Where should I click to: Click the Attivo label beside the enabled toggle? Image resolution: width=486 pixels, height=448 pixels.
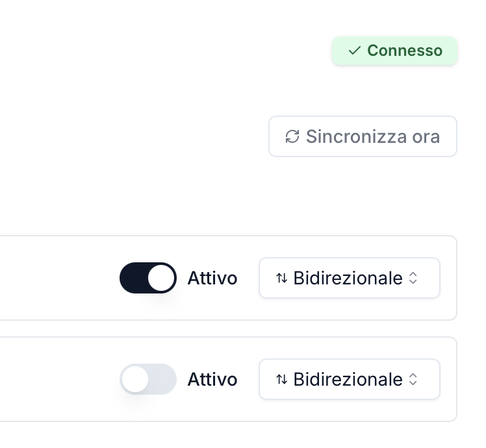click(x=212, y=279)
